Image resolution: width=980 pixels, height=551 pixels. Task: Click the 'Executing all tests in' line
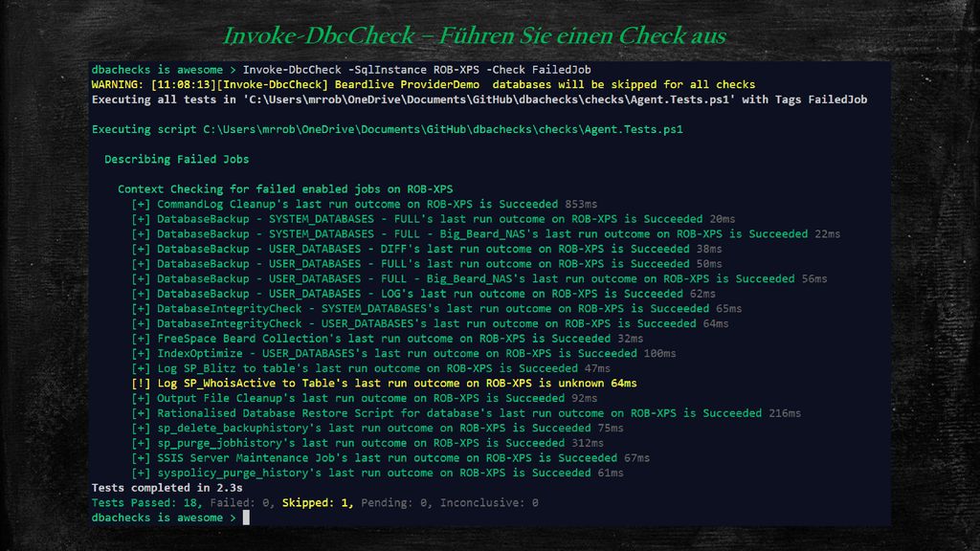point(479,99)
